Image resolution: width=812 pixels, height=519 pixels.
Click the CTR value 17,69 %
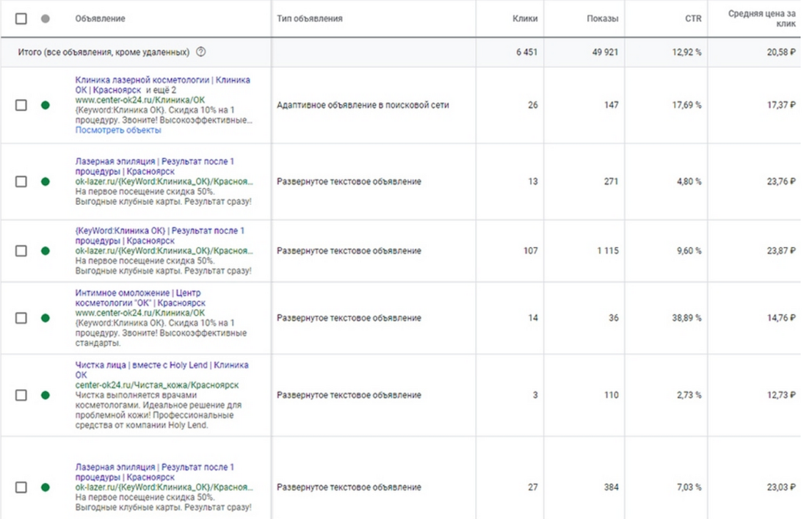[x=686, y=105]
